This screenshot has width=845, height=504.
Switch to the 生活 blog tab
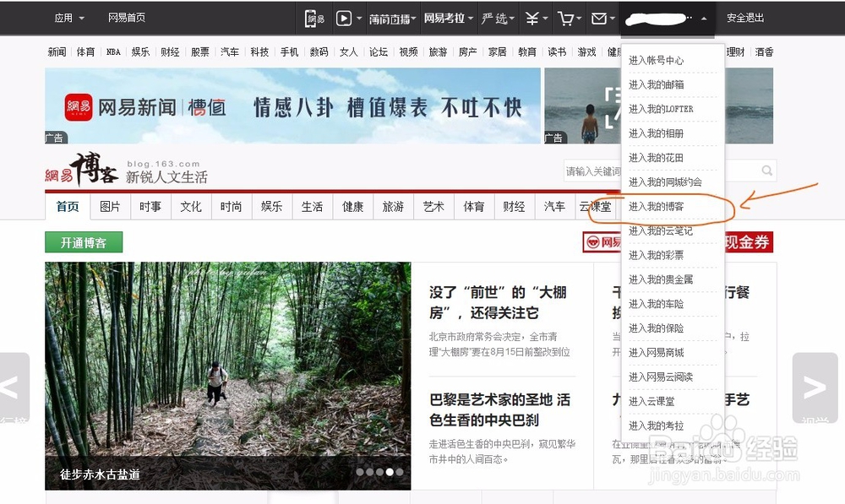click(312, 207)
